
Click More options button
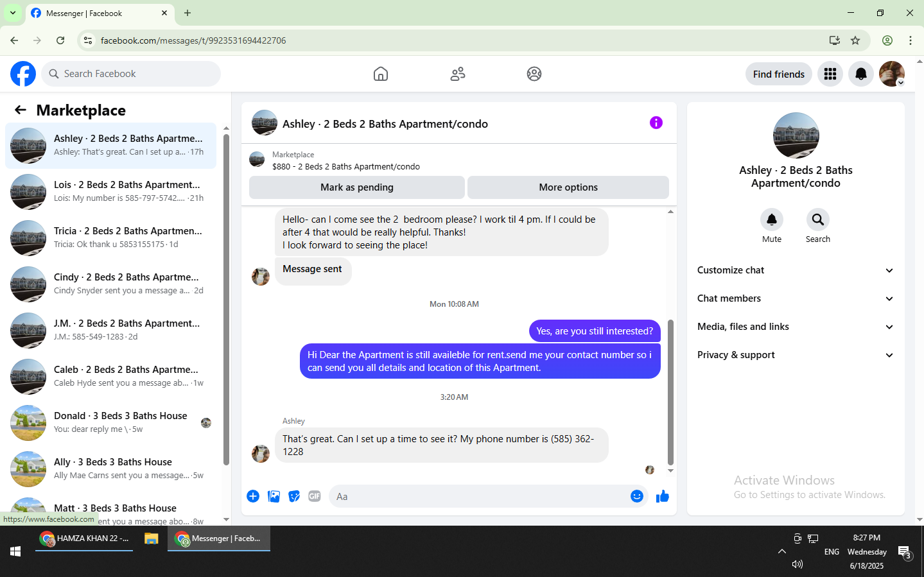(568, 187)
